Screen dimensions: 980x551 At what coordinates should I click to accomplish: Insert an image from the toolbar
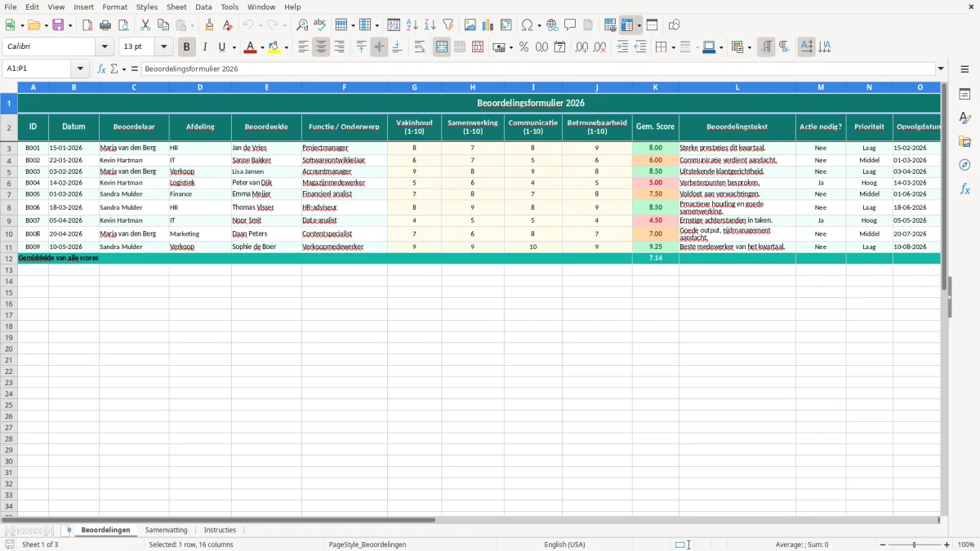click(x=470, y=25)
